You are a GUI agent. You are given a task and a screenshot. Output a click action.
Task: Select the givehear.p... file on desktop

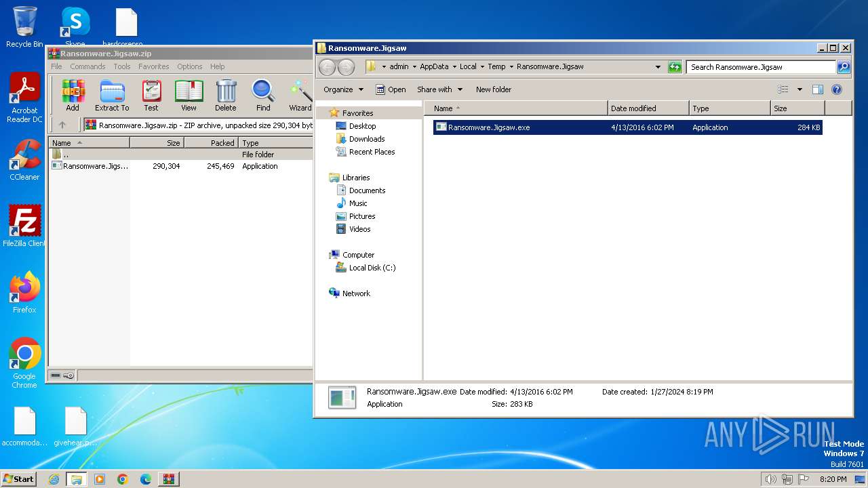tap(75, 426)
